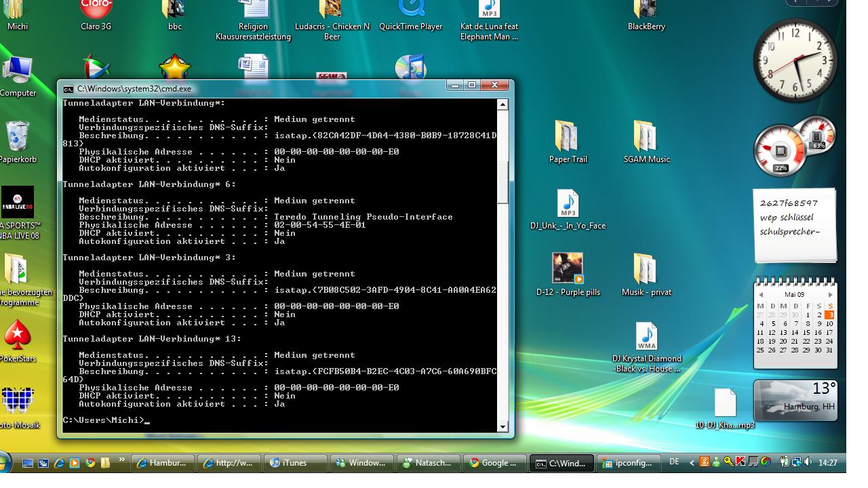The height and width of the screenshot is (488, 868).
Task: Select the Claro 3G desktop icon
Action: pyautogui.click(x=96, y=15)
